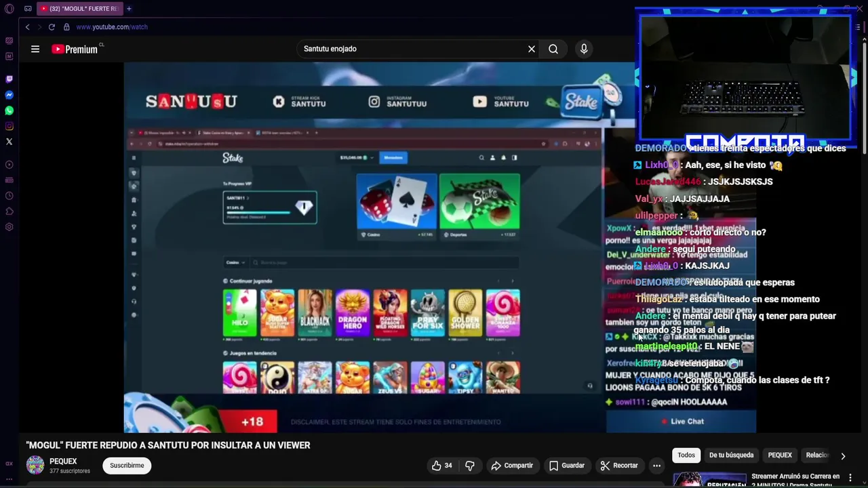Screen dimensions: 868x488
Task: Open PEQUEX channel name link
Action: pos(63,461)
